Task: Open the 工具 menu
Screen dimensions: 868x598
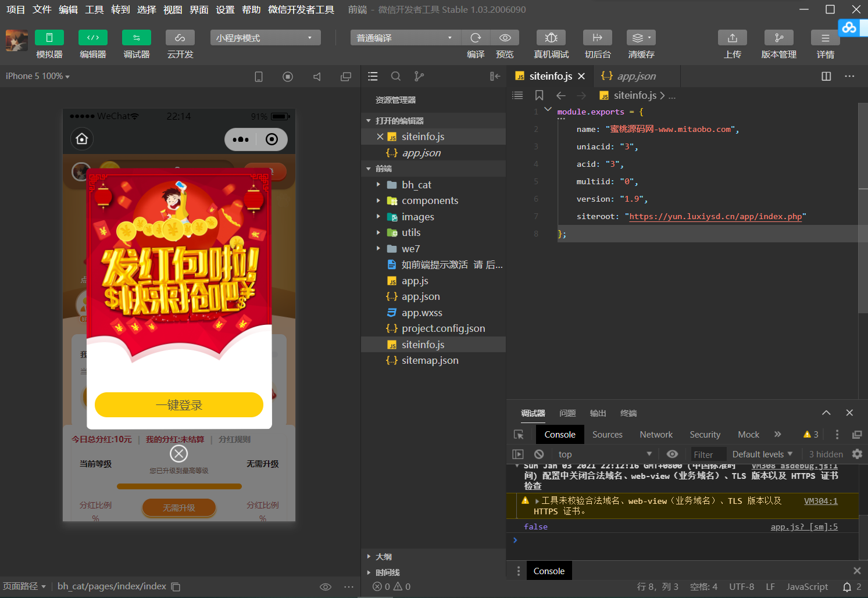Action: 94,9
